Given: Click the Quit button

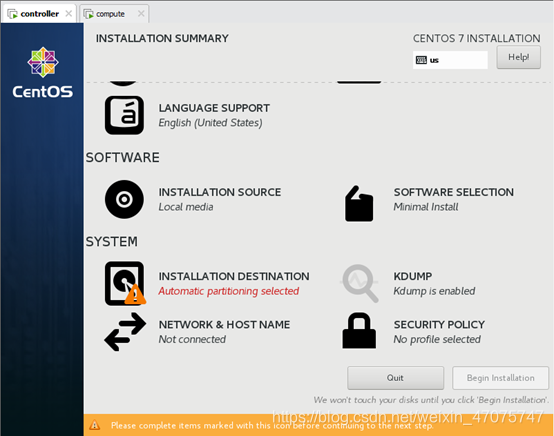Looking at the screenshot, I should (395, 378).
